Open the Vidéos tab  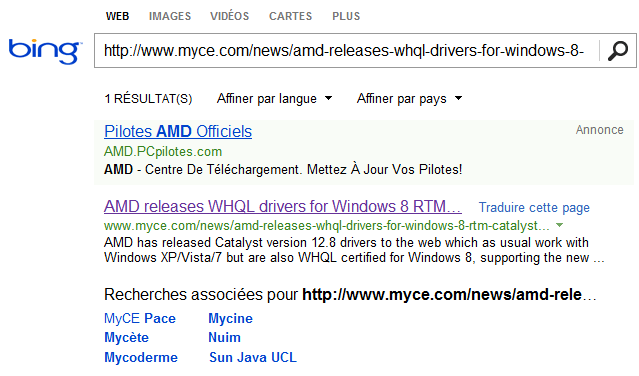click(x=229, y=16)
